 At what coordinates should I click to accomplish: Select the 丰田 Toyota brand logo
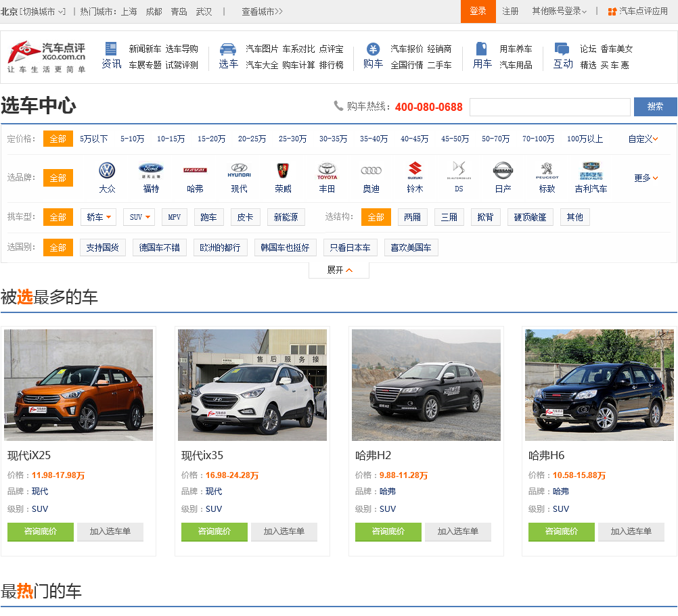pos(327,170)
